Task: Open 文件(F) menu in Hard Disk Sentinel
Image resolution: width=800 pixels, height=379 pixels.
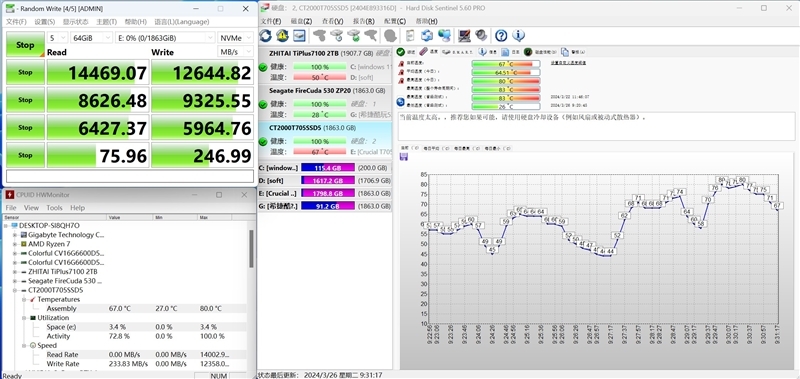Action: point(270,21)
